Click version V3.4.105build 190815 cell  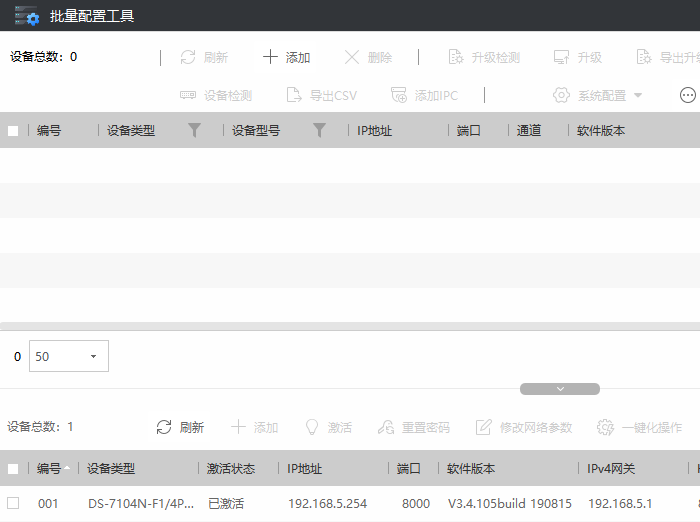click(510, 504)
